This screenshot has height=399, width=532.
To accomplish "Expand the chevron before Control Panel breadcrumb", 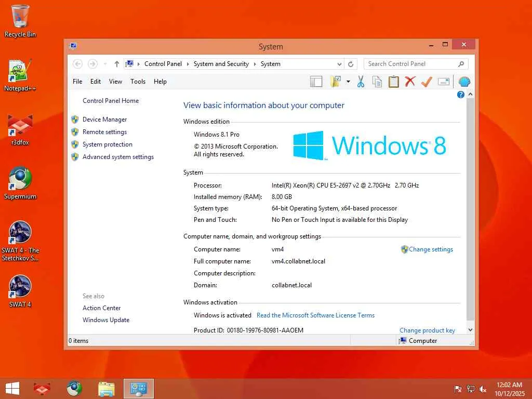I will pos(138,64).
